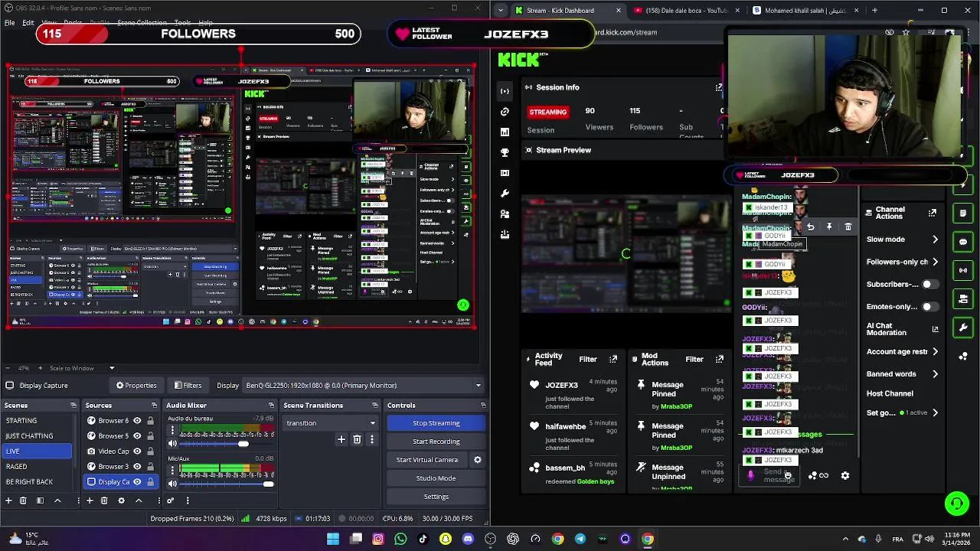Hide the Browser 5 source
This screenshot has width=980, height=551.
pyautogui.click(x=138, y=435)
